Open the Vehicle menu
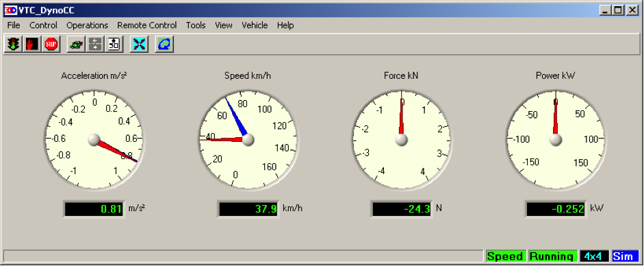Screen dimensions: 644x266 click(x=255, y=25)
